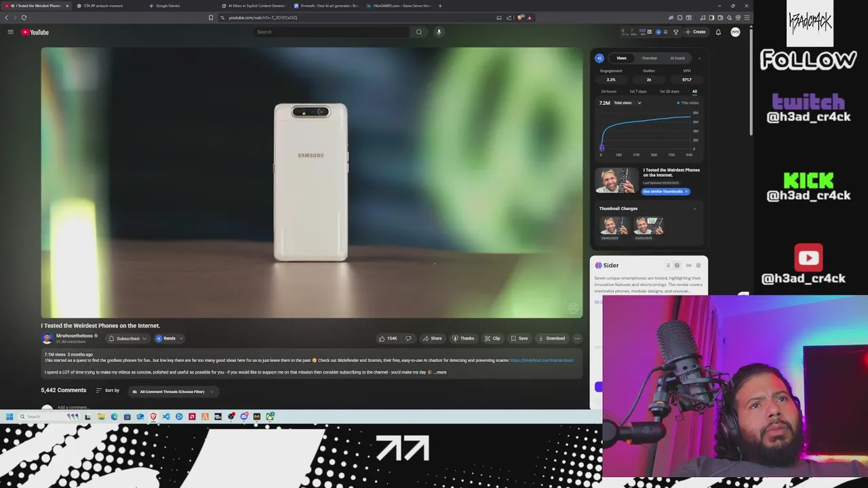The width and height of the screenshot is (868, 488).
Task: Click the current video thumbnail in stats panel
Action: click(616, 181)
